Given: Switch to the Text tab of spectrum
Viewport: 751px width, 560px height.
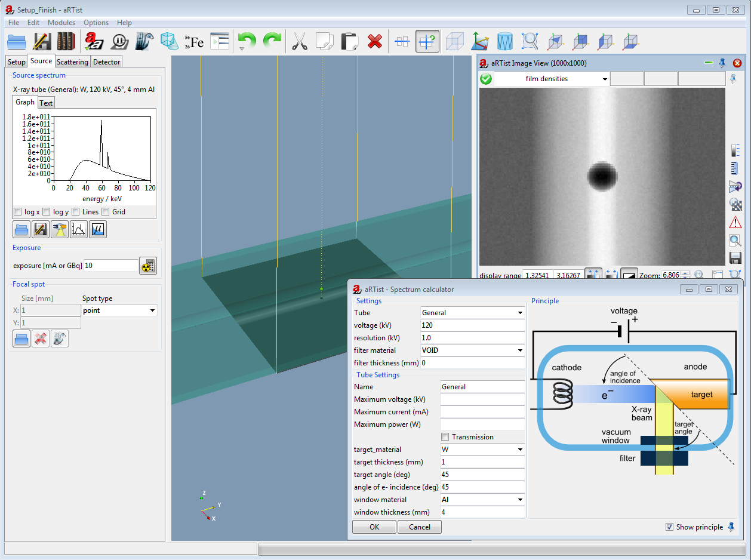Looking at the screenshot, I should pos(46,103).
